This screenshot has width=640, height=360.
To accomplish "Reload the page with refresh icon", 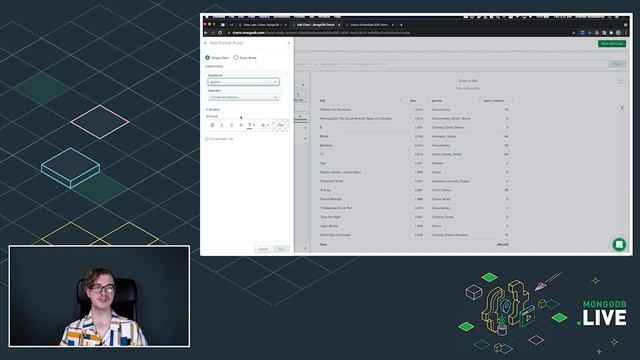I will click(220, 33).
